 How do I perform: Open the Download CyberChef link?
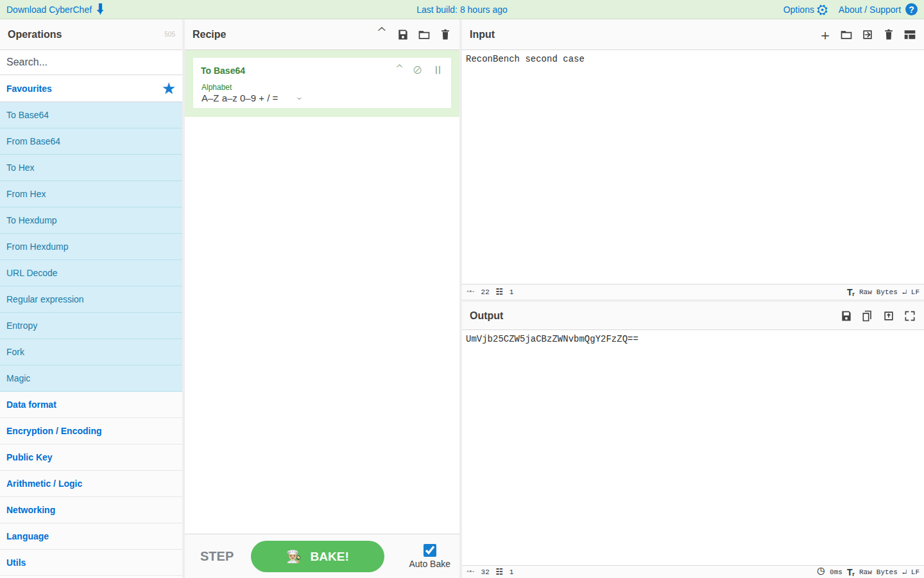(x=49, y=10)
